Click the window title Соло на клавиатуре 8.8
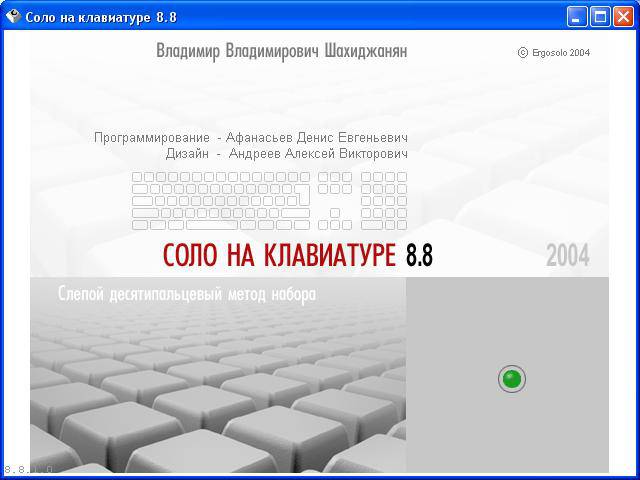The height and width of the screenshot is (480, 640). click(x=101, y=18)
